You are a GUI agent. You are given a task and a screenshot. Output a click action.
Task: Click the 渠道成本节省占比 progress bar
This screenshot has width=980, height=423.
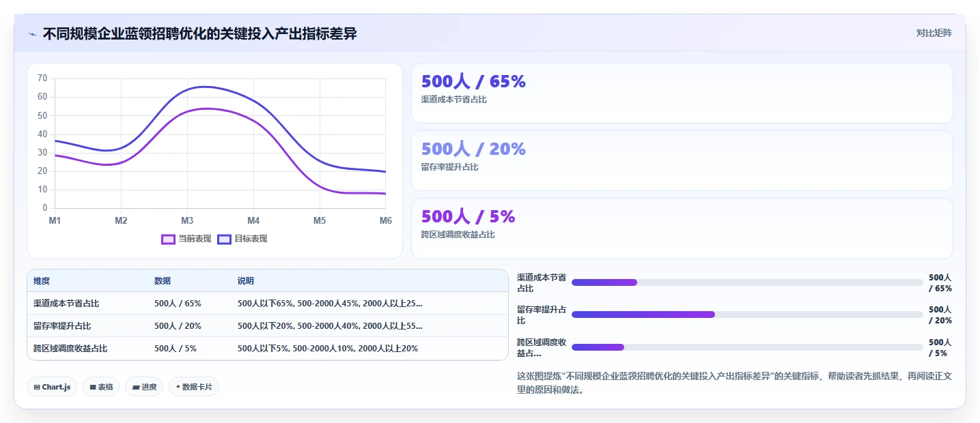click(747, 282)
